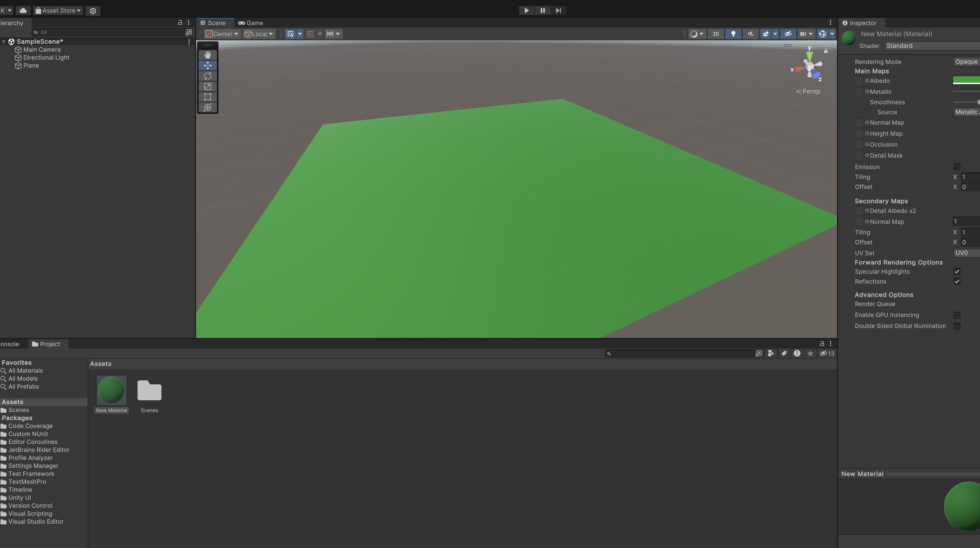Select the Move tool

(208, 66)
